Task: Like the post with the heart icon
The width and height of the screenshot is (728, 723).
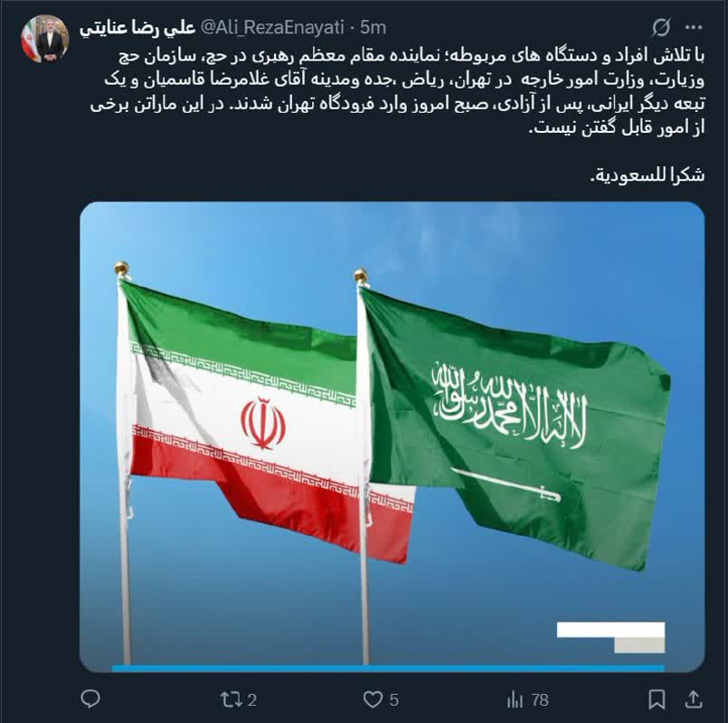Action: pos(373,700)
